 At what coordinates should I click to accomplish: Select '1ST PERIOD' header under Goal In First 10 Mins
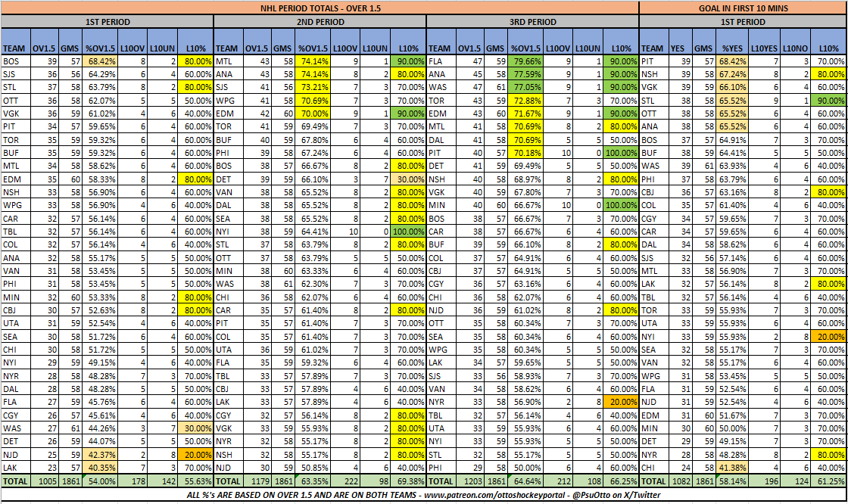(743, 22)
